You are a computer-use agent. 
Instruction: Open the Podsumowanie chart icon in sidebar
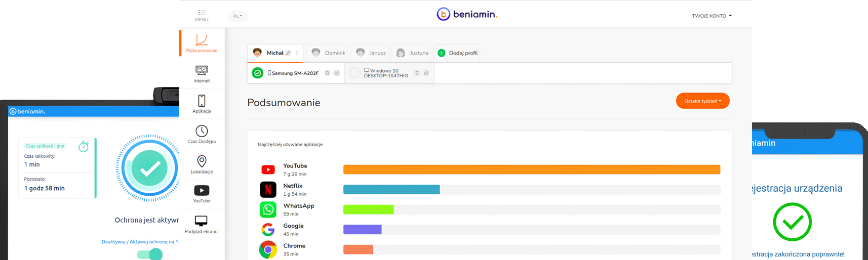202,39
